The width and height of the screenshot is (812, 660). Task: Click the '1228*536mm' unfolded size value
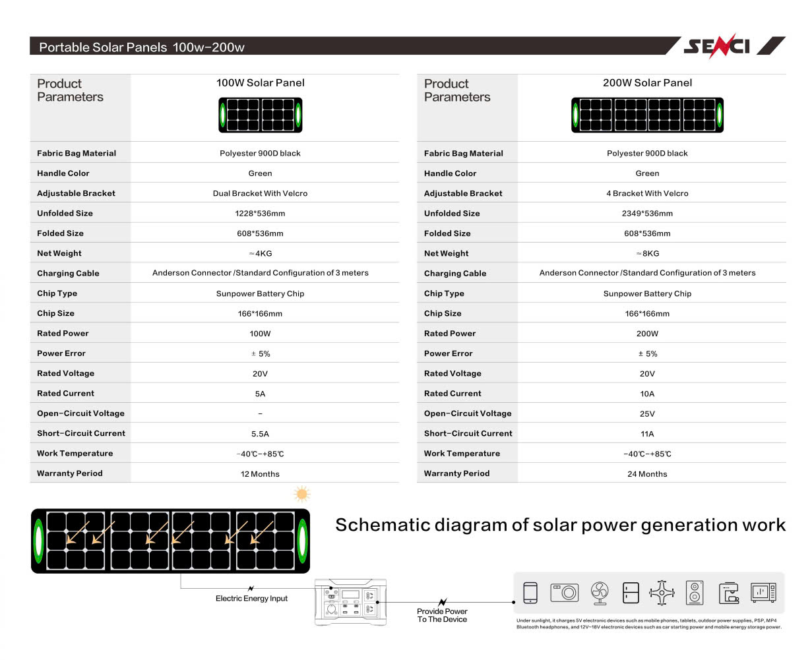click(x=260, y=214)
